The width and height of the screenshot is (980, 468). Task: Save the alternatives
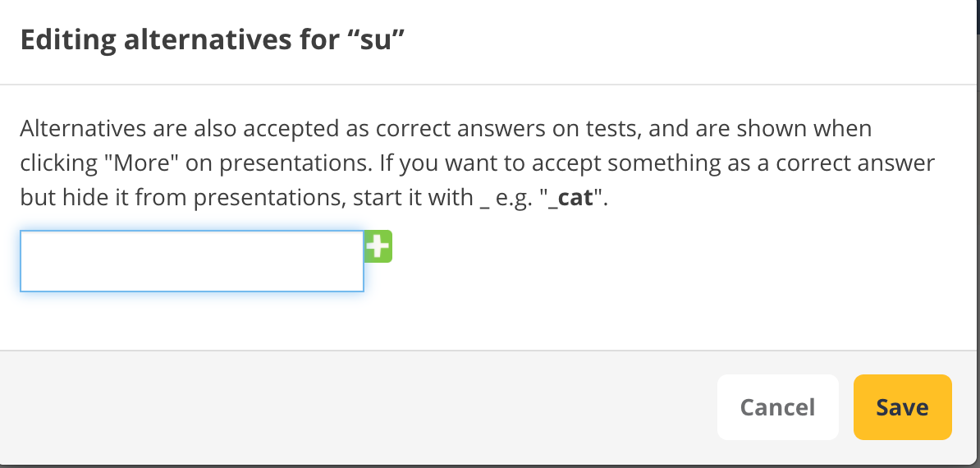(902, 407)
